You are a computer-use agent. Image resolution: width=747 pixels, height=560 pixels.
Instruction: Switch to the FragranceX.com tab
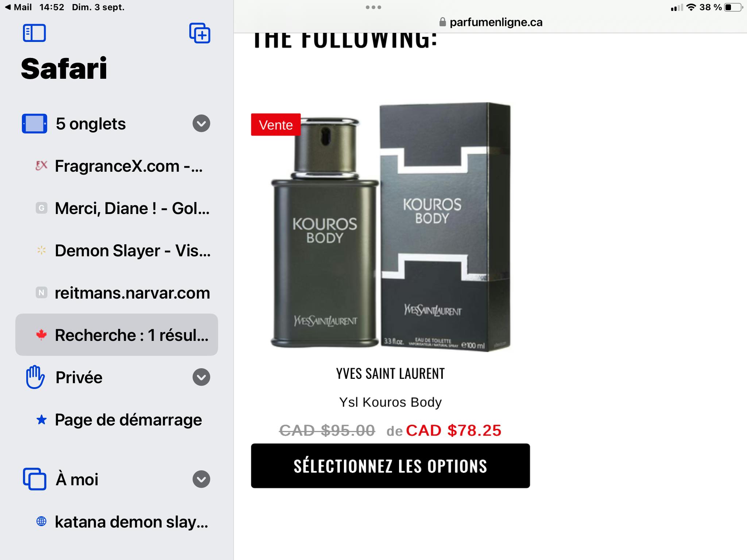[117, 166]
